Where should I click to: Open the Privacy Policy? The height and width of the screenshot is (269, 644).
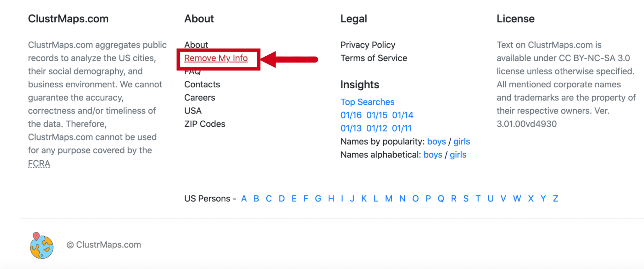point(368,45)
